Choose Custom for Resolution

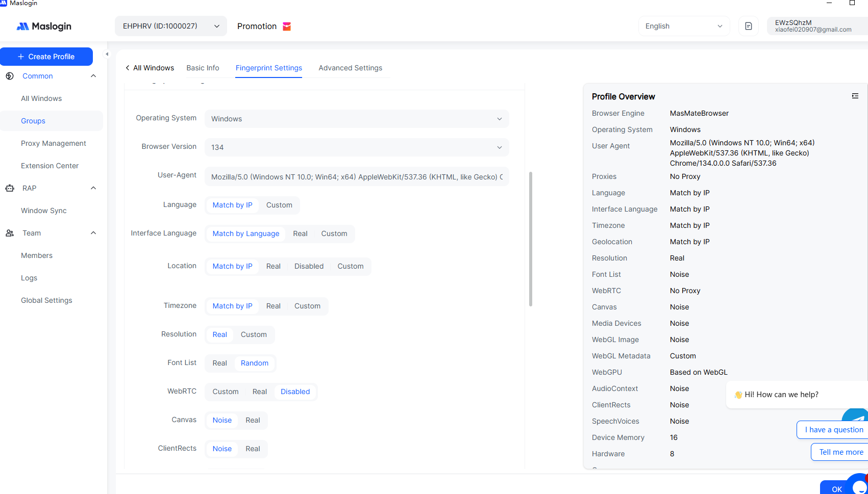254,334
